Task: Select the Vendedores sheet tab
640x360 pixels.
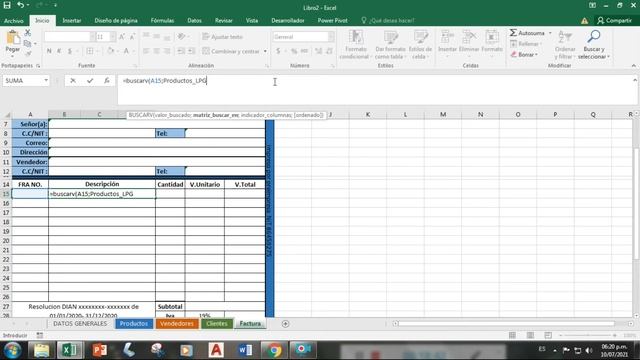Action: click(176, 324)
